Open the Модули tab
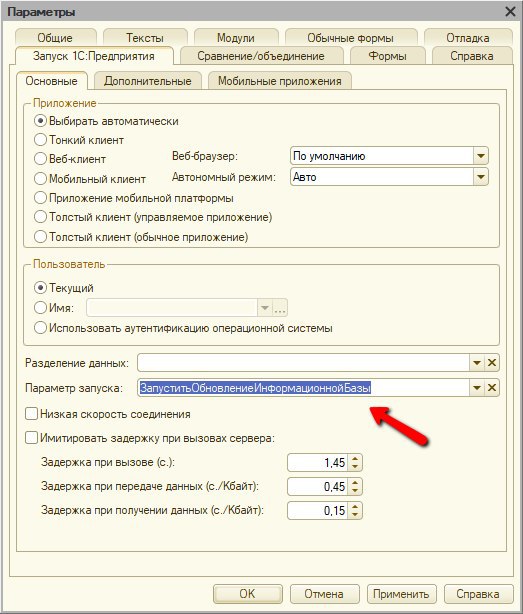Screen dimensions: 523x614 (x=236, y=38)
